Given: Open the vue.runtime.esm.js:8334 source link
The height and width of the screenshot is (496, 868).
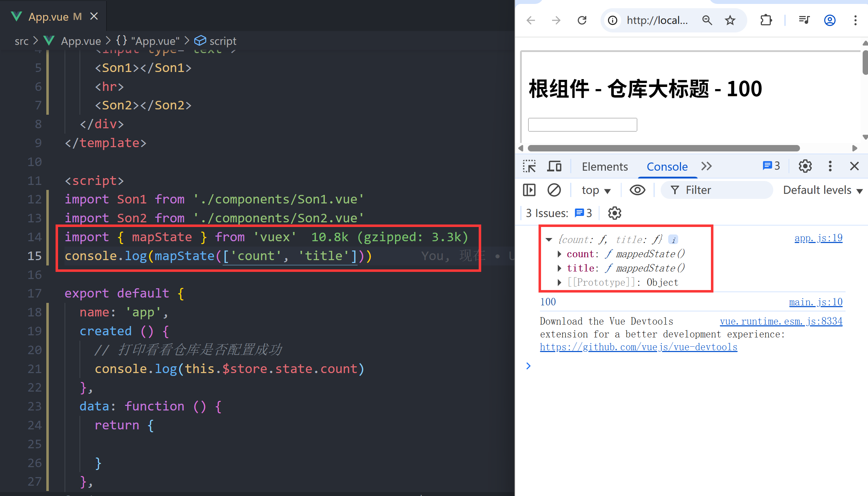Looking at the screenshot, I should click(x=781, y=321).
